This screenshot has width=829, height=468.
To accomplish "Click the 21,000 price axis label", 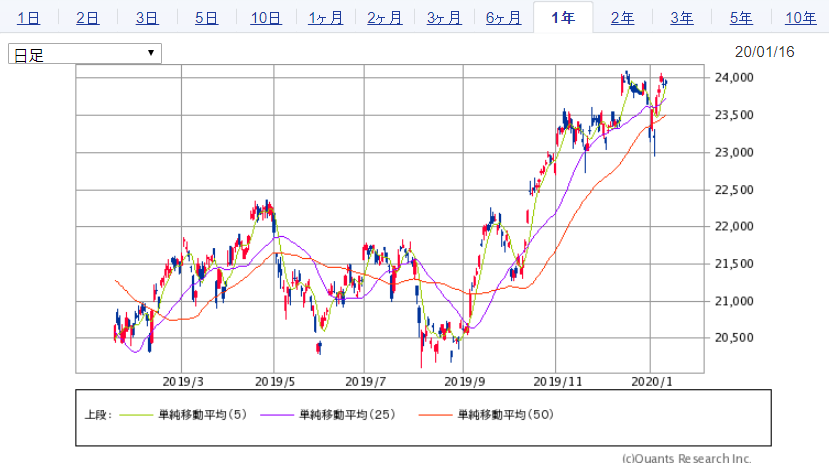I will click(x=734, y=301).
